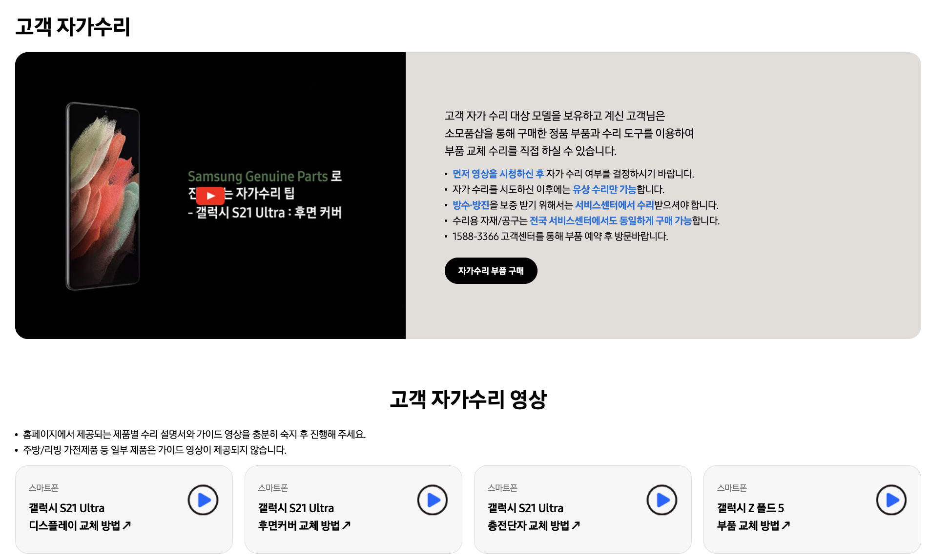This screenshot has height=560, width=951.
Task: Click blue text 서비스센터에서 수리
Action: 614,205
